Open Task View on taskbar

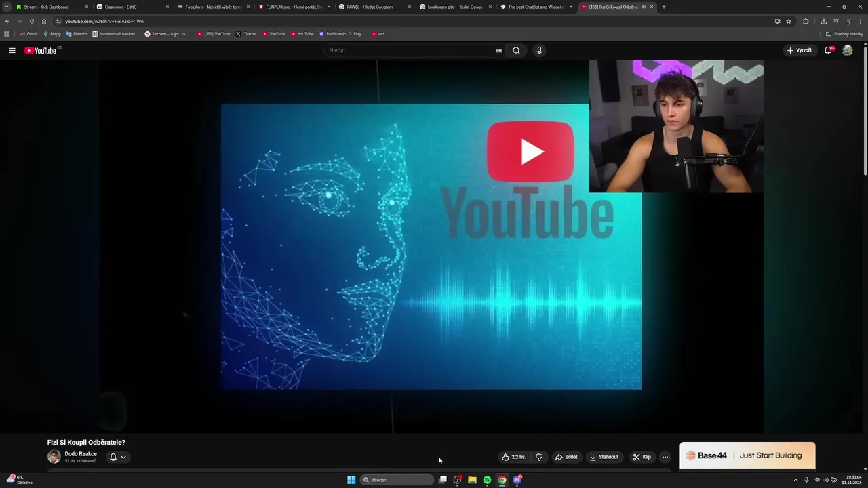[x=442, y=480]
